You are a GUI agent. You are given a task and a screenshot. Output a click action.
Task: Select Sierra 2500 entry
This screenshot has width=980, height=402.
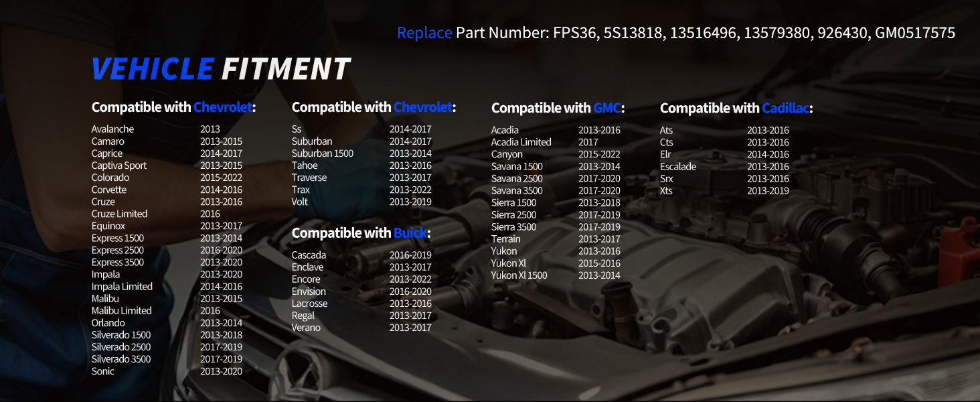513,214
